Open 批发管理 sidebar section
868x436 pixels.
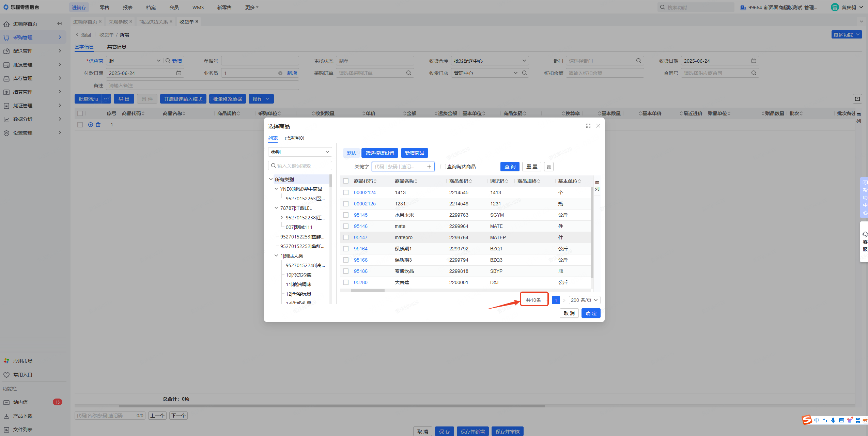[33, 64]
